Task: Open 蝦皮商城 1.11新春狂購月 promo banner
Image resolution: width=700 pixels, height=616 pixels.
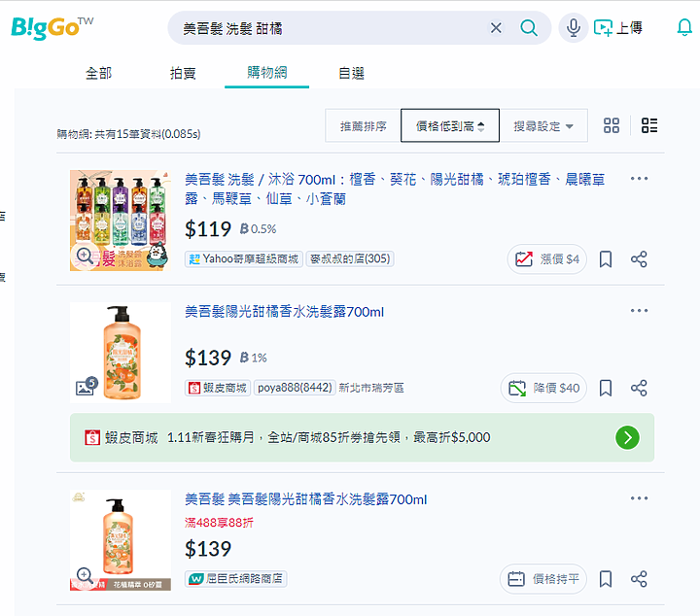Action: 362,437
